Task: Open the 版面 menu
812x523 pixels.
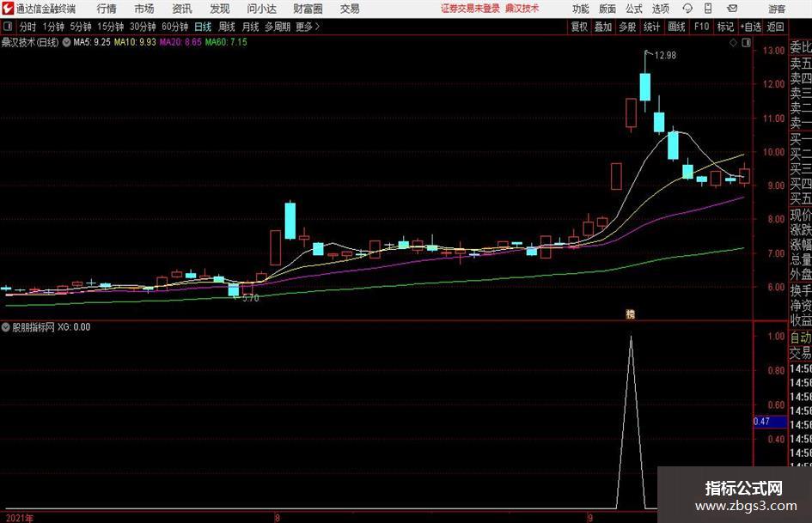Action: [607, 9]
